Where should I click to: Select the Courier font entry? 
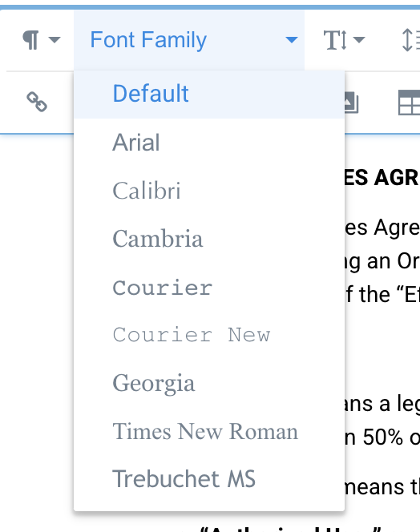click(x=209, y=288)
